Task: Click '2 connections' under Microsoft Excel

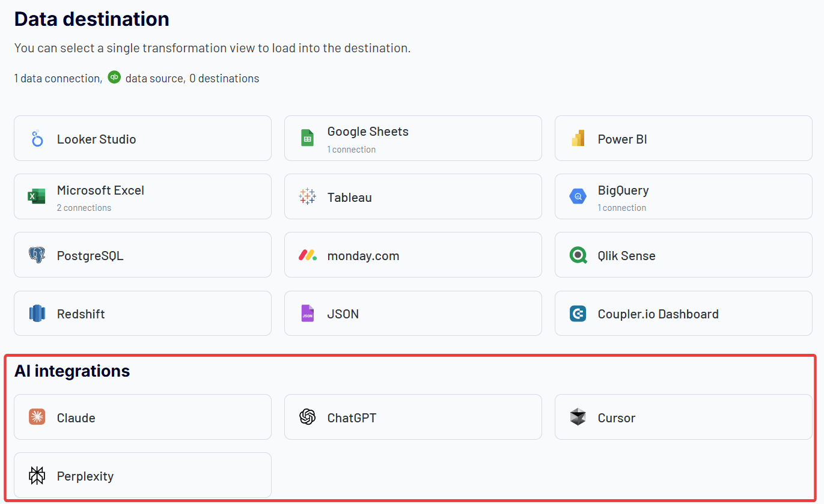Action: (x=84, y=208)
